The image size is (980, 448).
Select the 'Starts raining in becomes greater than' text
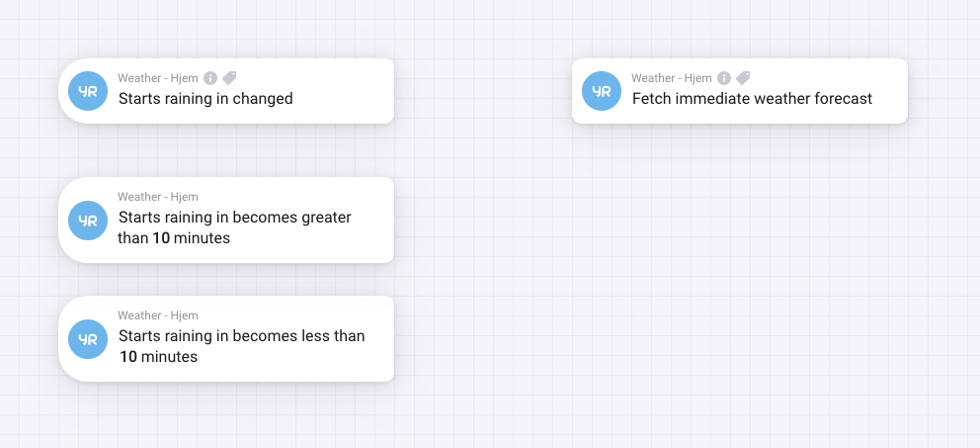point(234,227)
